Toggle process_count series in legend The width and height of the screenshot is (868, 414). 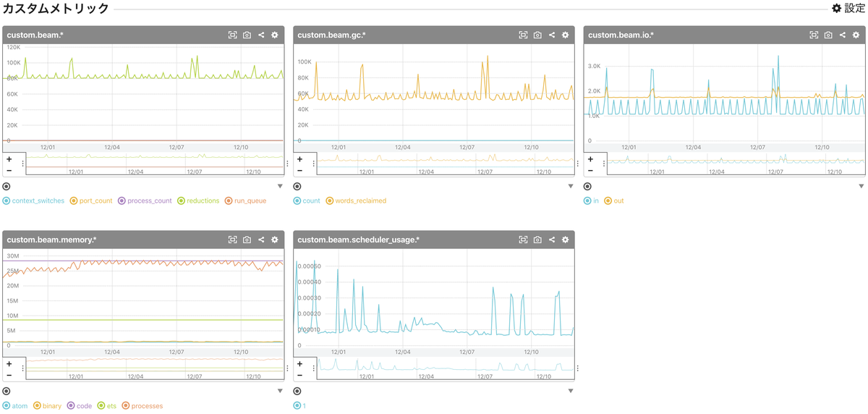145,200
